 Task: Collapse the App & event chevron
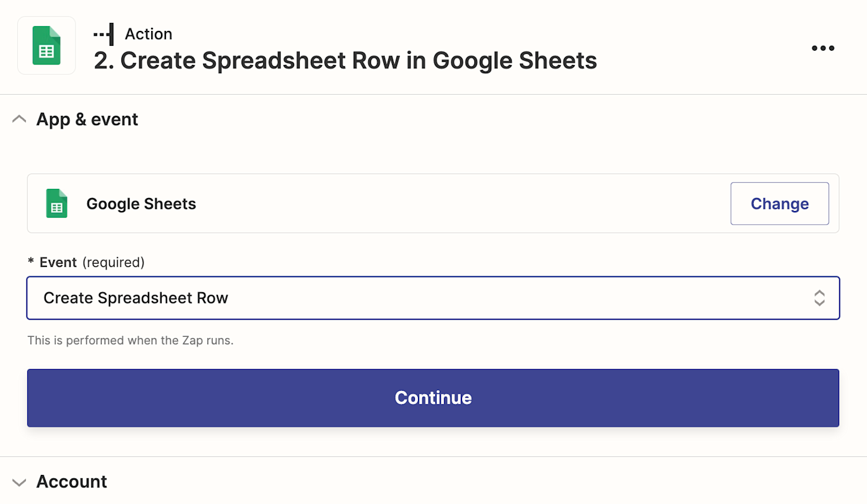pyautogui.click(x=19, y=119)
